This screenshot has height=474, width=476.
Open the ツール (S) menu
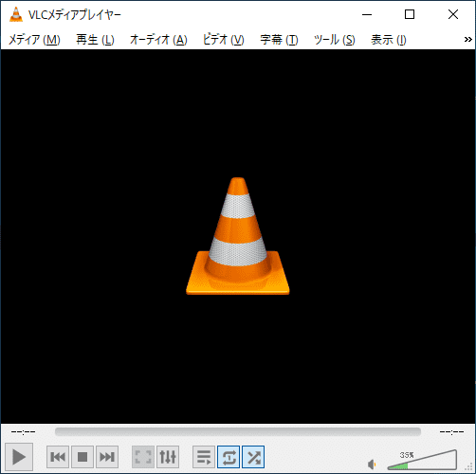335,40
